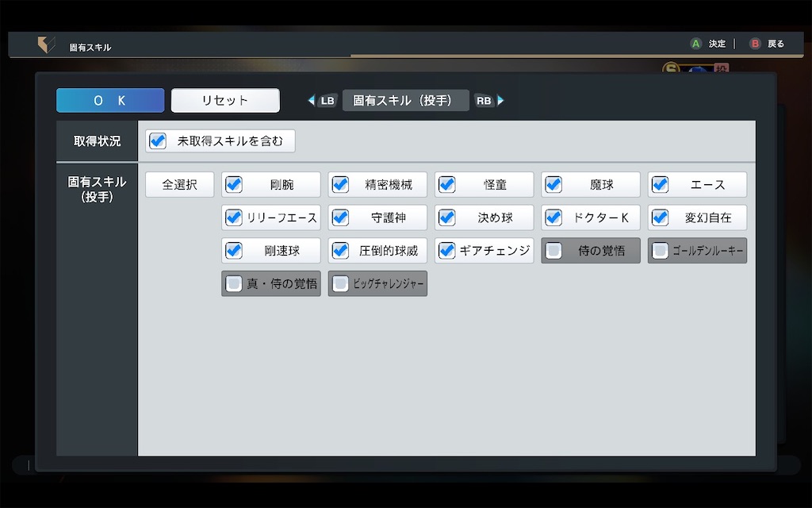Check the 真・侍の覚悟 box

click(232, 283)
